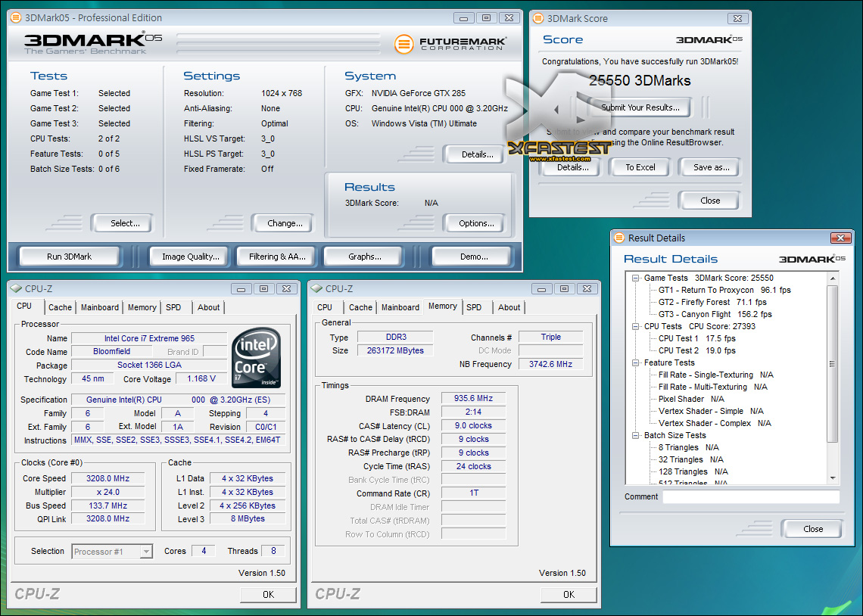This screenshot has height=616, width=863.
Task: Collapse the Feature Tests tree node
Action: (x=636, y=362)
